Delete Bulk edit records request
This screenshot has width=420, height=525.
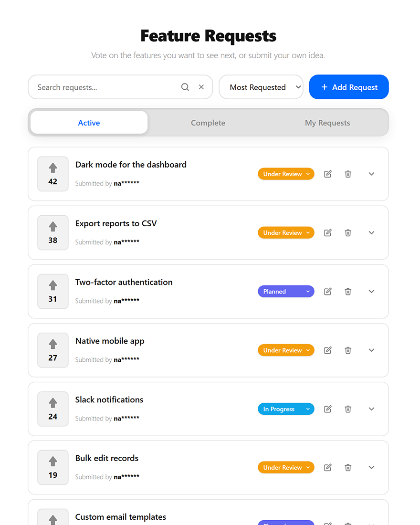[x=348, y=467]
